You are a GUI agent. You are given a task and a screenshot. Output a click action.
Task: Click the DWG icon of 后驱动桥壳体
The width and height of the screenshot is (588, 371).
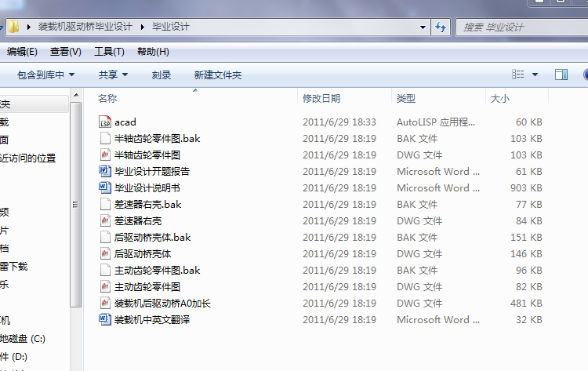point(105,254)
